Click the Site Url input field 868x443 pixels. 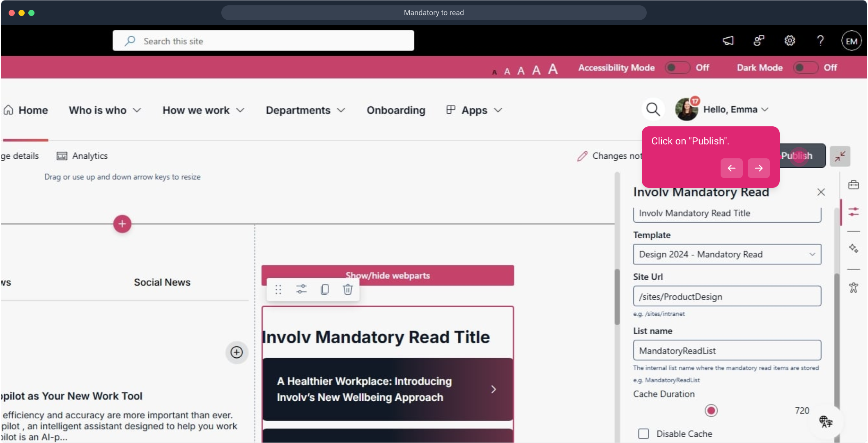(x=727, y=296)
